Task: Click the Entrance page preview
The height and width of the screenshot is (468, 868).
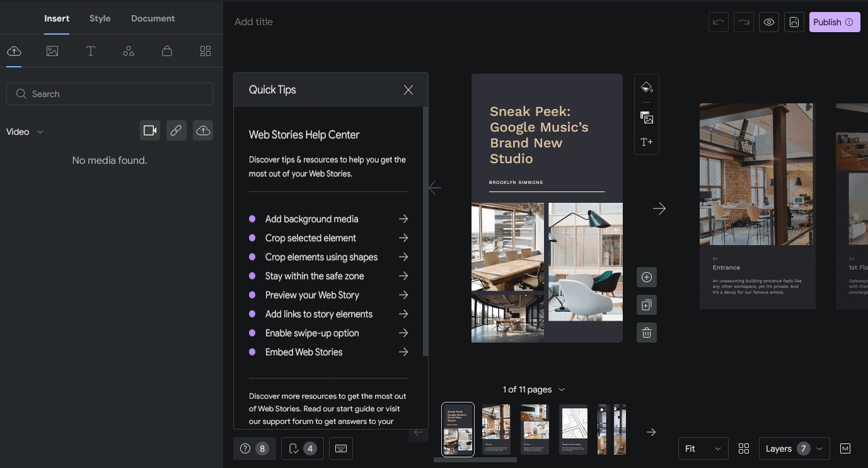Action: pyautogui.click(x=758, y=206)
